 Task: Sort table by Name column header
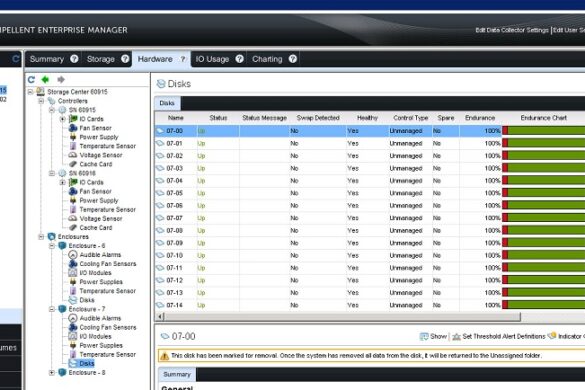click(x=176, y=118)
